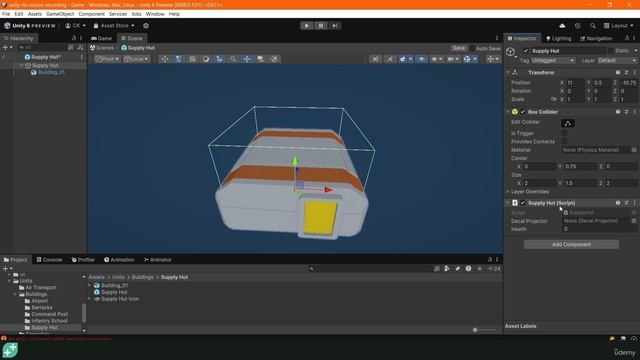Click the Health field
Viewport: 640px width, 360px height.
point(599,229)
